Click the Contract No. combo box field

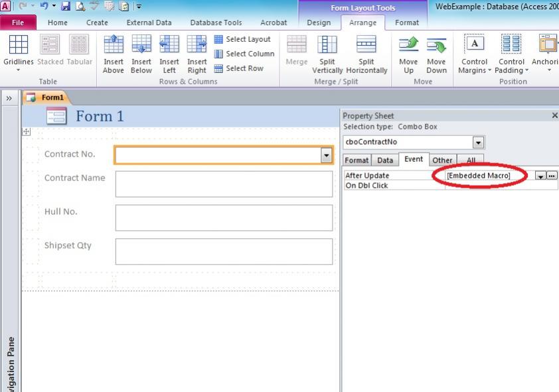[218, 155]
